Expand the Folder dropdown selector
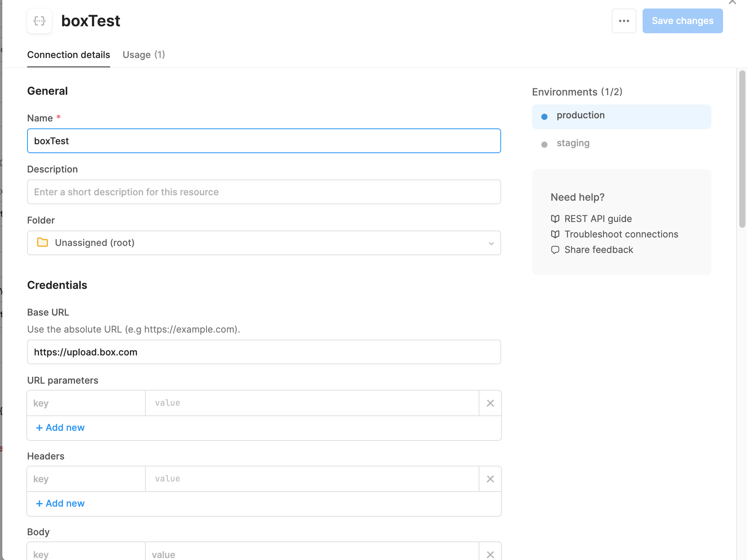 264,242
